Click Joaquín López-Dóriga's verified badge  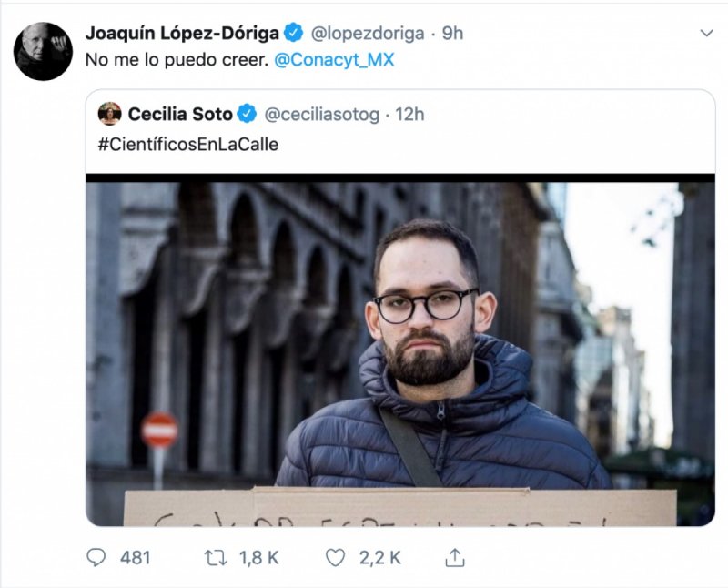pos(293,34)
